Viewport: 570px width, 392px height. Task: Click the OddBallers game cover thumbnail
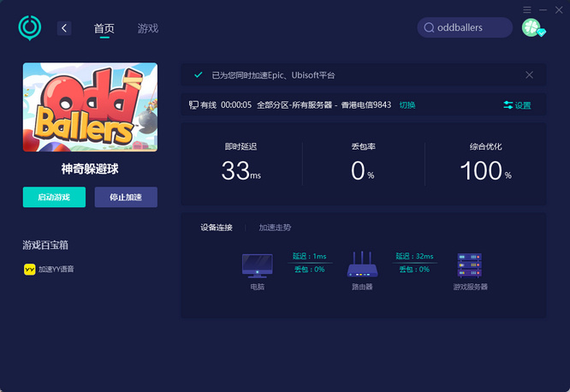[x=90, y=107]
